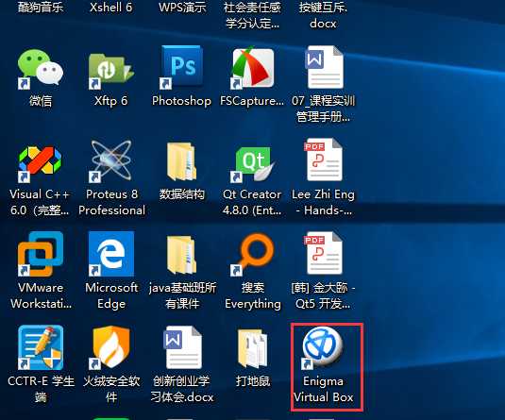Open the 数据结构 folder icon

click(x=181, y=161)
